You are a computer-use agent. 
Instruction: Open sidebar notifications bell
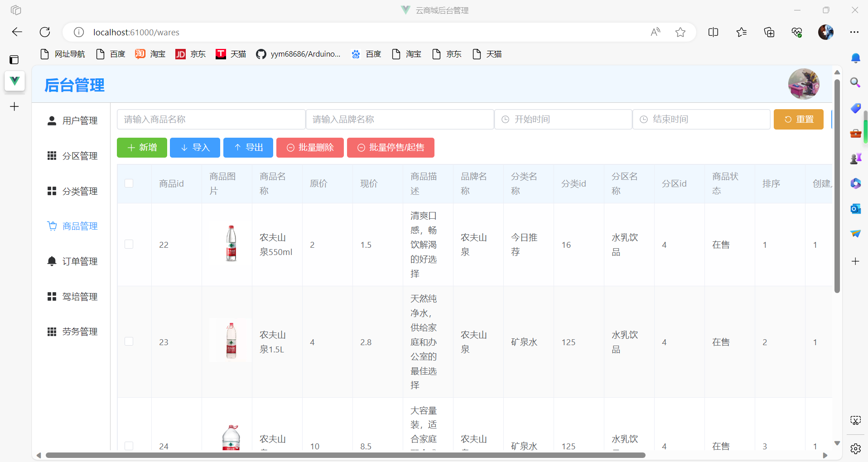coord(855,58)
